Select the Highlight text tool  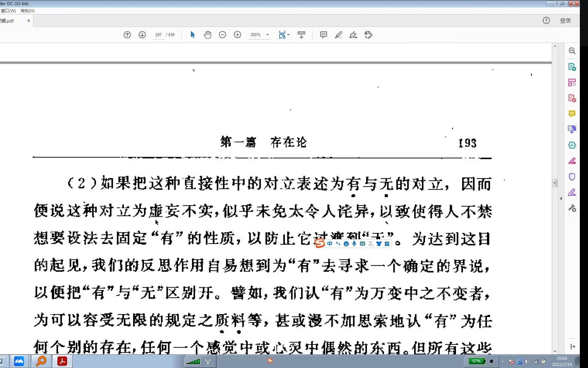pyautogui.click(x=339, y=35)
